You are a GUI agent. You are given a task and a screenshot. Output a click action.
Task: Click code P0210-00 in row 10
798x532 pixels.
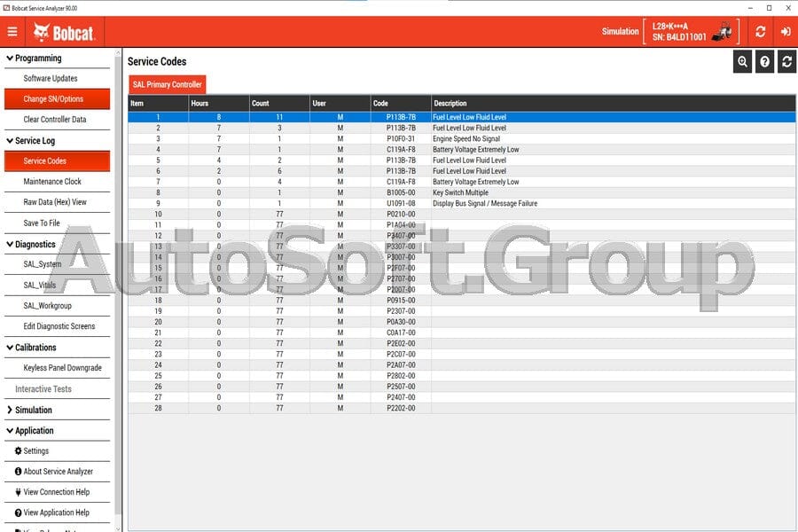pos(401,215)
